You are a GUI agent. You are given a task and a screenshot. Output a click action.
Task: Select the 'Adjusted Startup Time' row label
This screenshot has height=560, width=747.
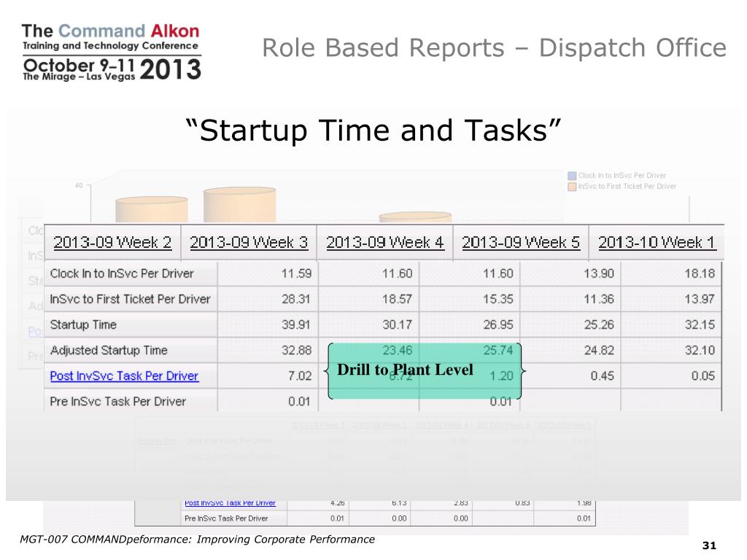tap(109, 351)
